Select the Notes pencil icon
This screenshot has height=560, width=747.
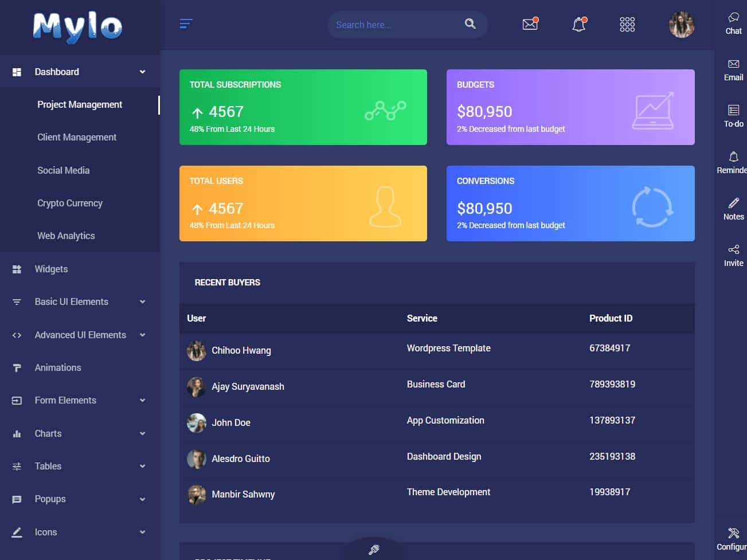pyautogui.click(x=733, y=207)
